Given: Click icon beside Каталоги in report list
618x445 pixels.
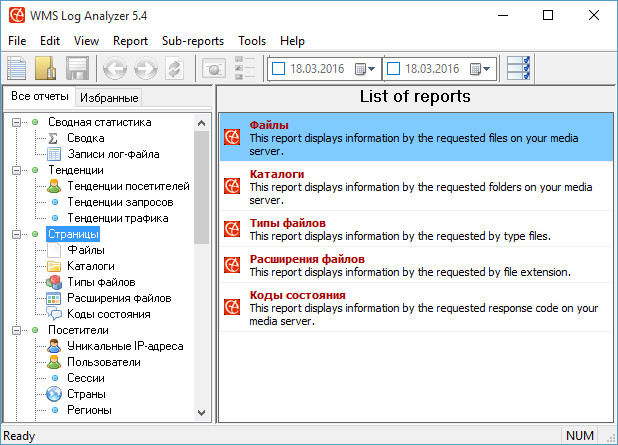Looking at the screenshot, I should (x=232, y=185).
